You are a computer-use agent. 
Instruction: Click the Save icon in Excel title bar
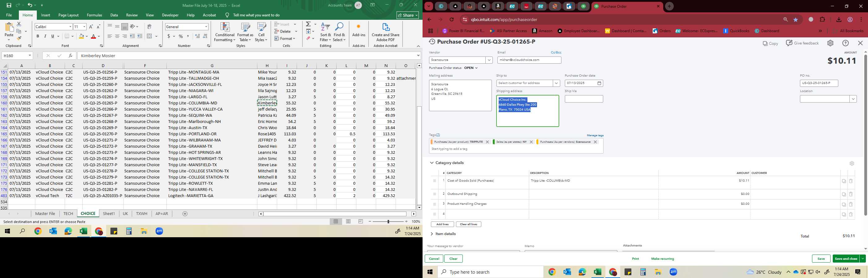pos(9,5)
